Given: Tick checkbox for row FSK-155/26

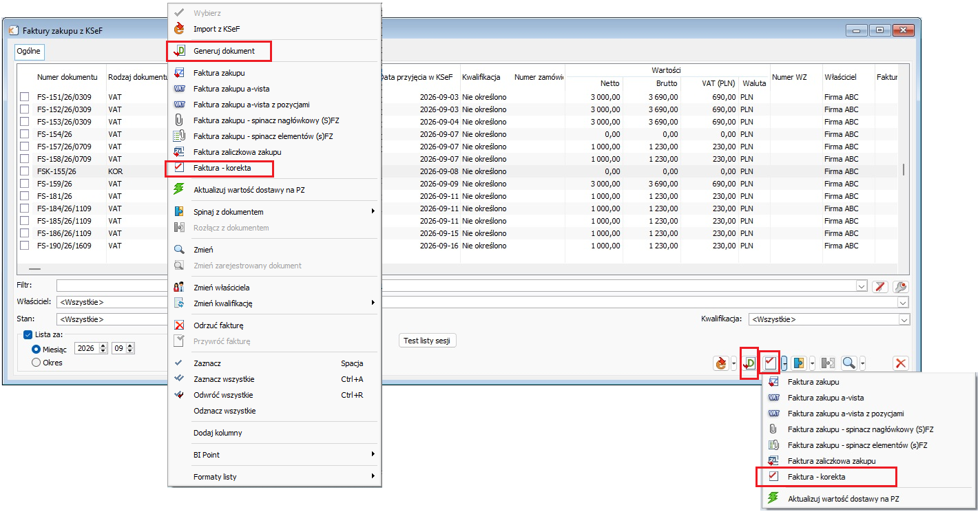Looking at the screenshot, I should 25,171.
